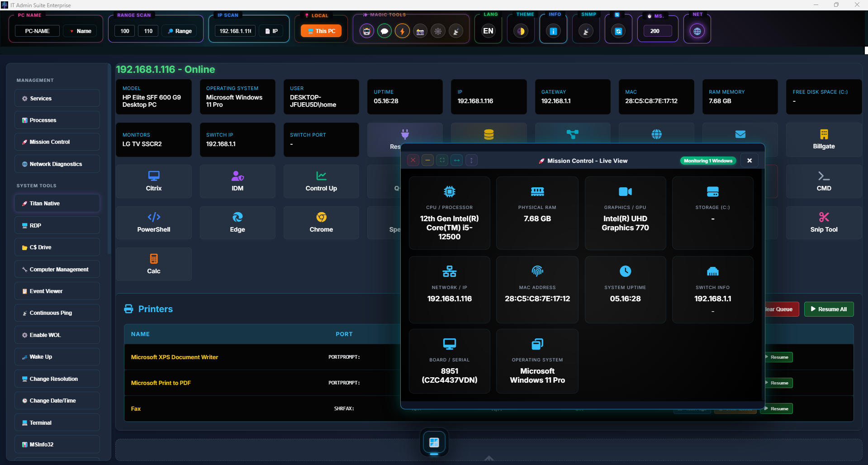Click the globe tile above Mission Control
The height and width of the screenshot is (465, 868).
pos(656,134)
